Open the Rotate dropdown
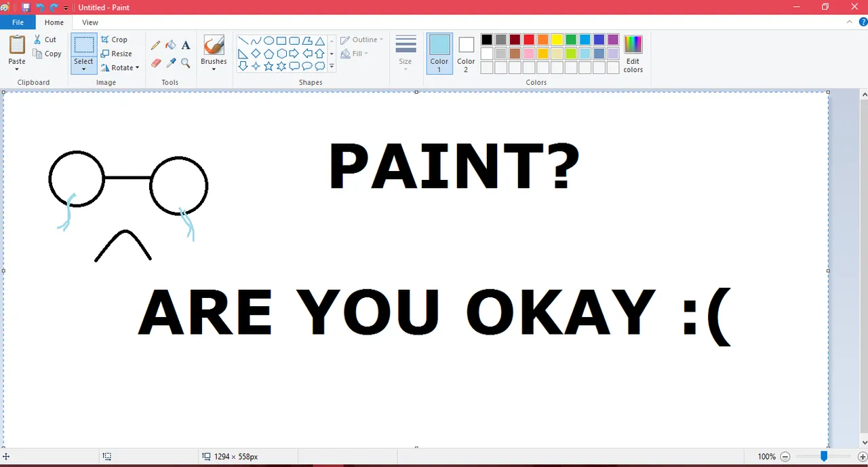This screenshot has height=467, width=868. coord(120,68)
